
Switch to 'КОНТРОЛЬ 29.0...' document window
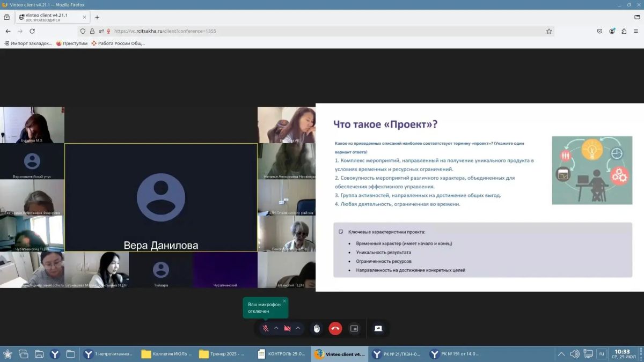click(281, 354)
